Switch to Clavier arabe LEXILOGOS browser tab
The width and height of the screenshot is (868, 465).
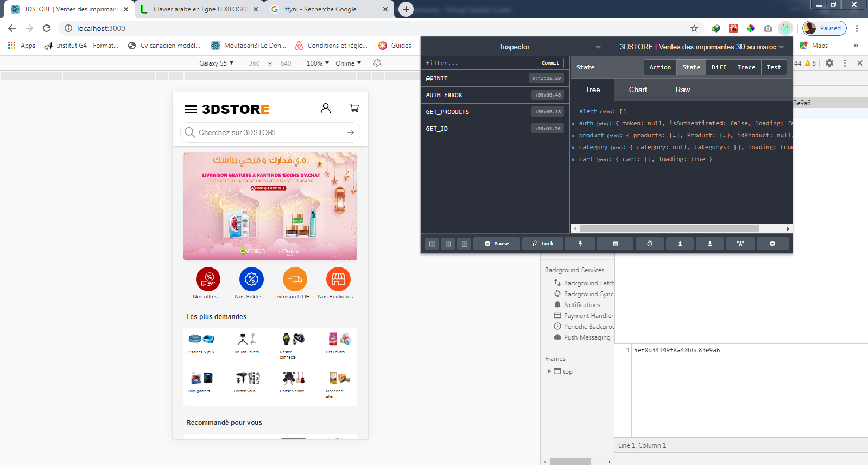[199, 9]
